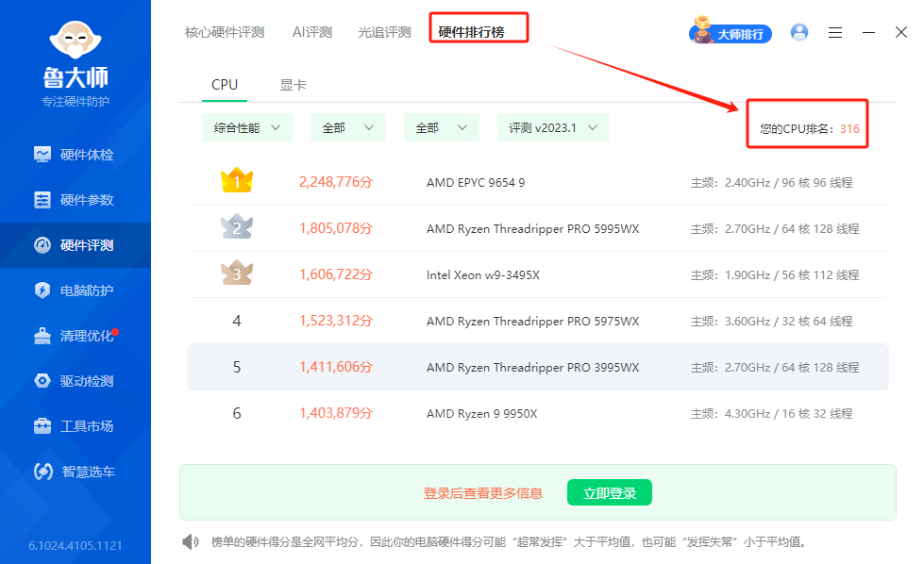The width and height of the screenshot is (924, 564).
Task: Click the user account avatar icon
Action: [799, 32]
